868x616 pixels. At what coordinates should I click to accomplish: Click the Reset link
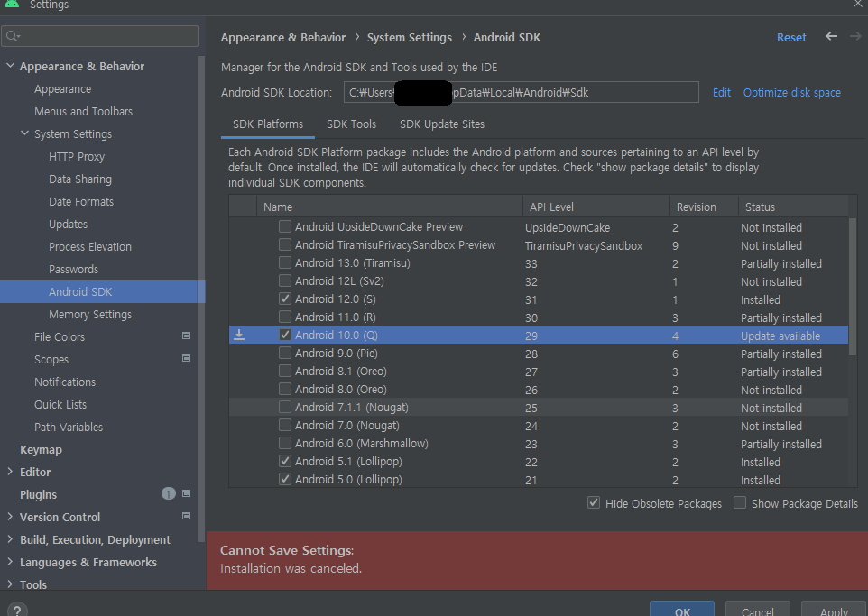point(791,38)
